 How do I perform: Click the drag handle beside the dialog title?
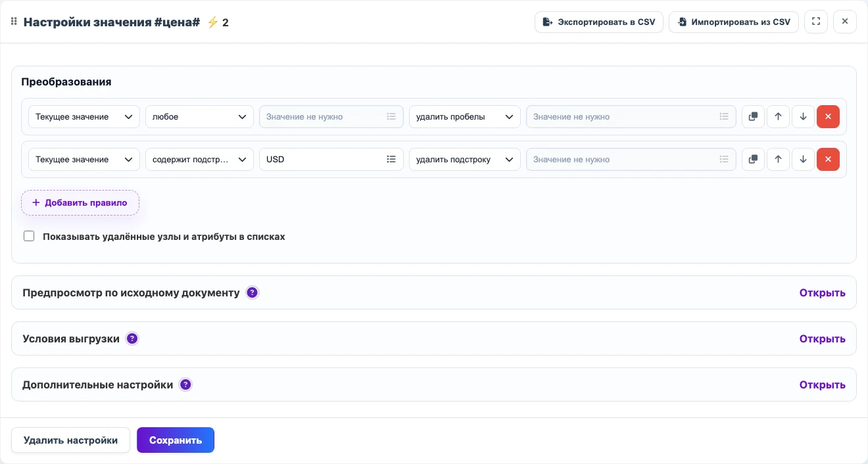(14, 22)
